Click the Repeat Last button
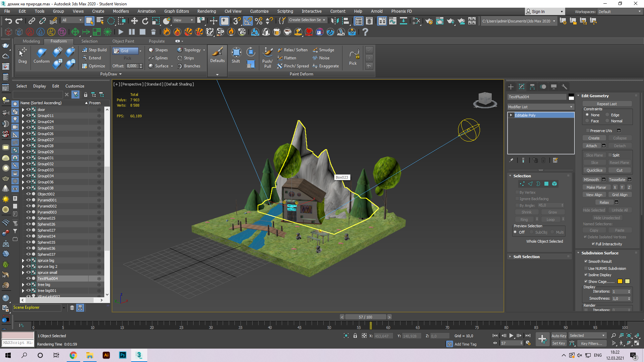 point(607,104)
